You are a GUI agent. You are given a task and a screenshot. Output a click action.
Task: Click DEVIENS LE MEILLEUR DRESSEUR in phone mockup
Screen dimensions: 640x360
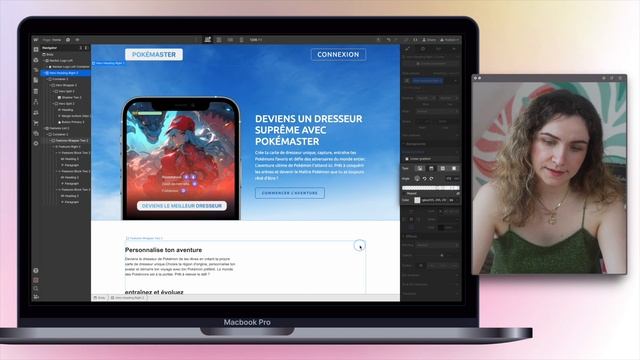click(x=182, y=206)
